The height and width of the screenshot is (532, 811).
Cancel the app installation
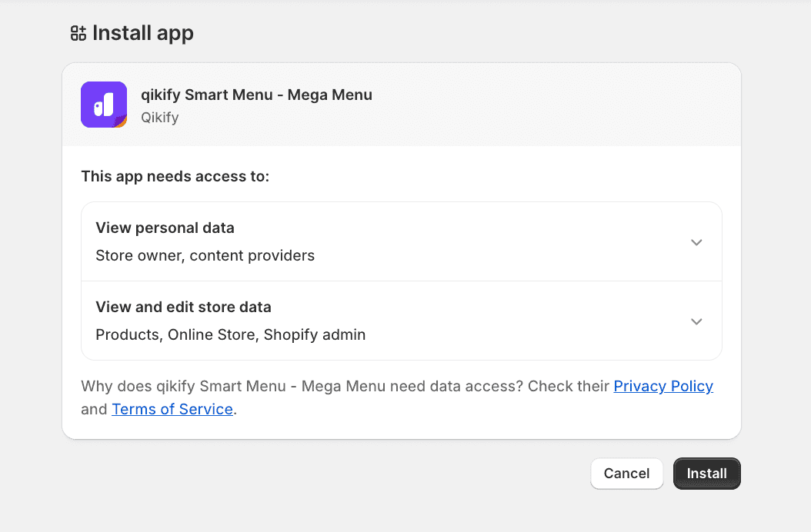(x=626, y=474)
